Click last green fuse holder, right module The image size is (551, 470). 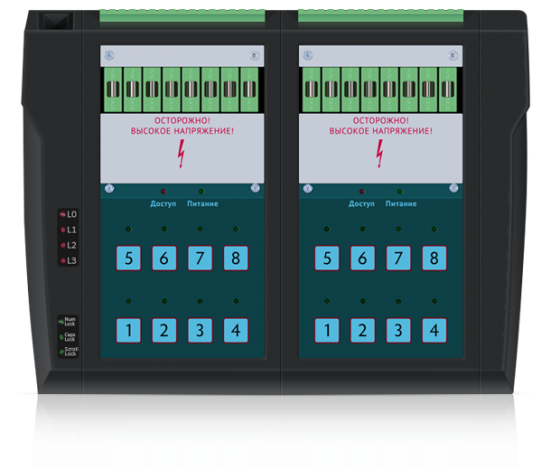click(448, 90)
